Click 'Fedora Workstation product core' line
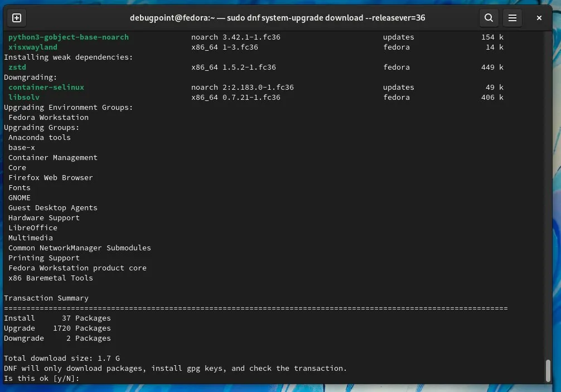The width and height of the screenshot is (561, 392). pyautogui.click(x=78, y=268)
